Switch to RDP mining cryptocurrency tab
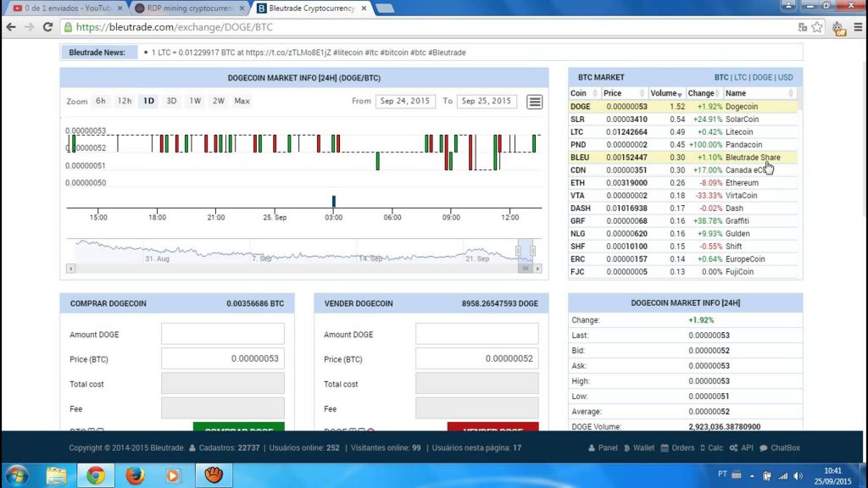The height and width of the screenshot is (488, 868). click(x=188, y=8)
